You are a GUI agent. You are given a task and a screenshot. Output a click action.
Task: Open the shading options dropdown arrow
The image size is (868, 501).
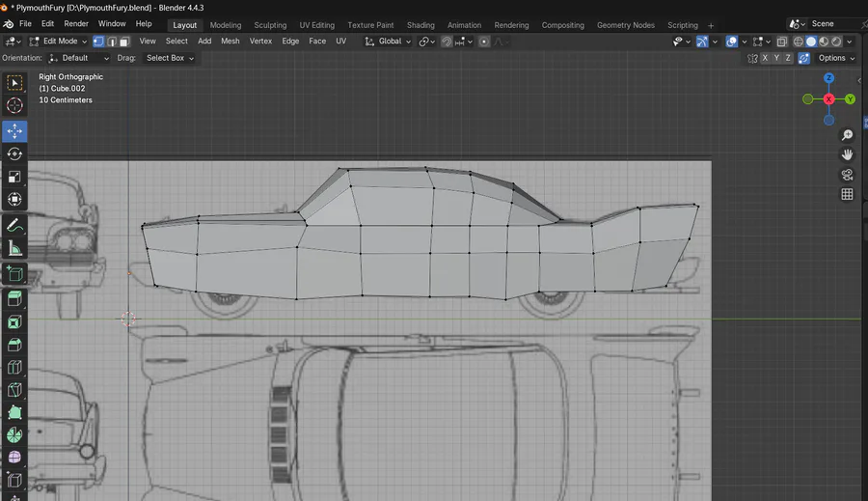click(x=849, y=42)
